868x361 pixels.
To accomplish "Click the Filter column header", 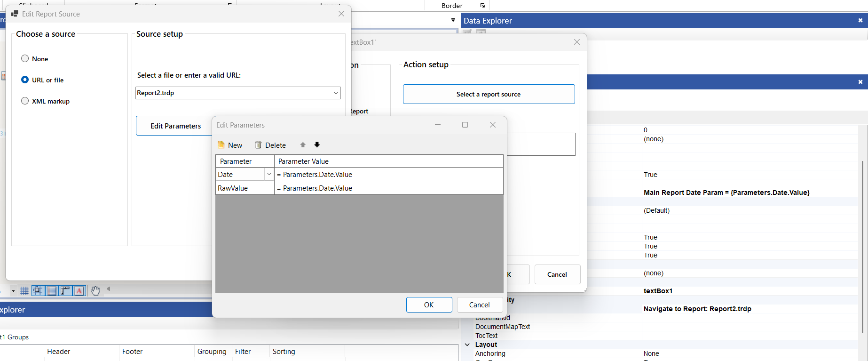I will (243, 352).
